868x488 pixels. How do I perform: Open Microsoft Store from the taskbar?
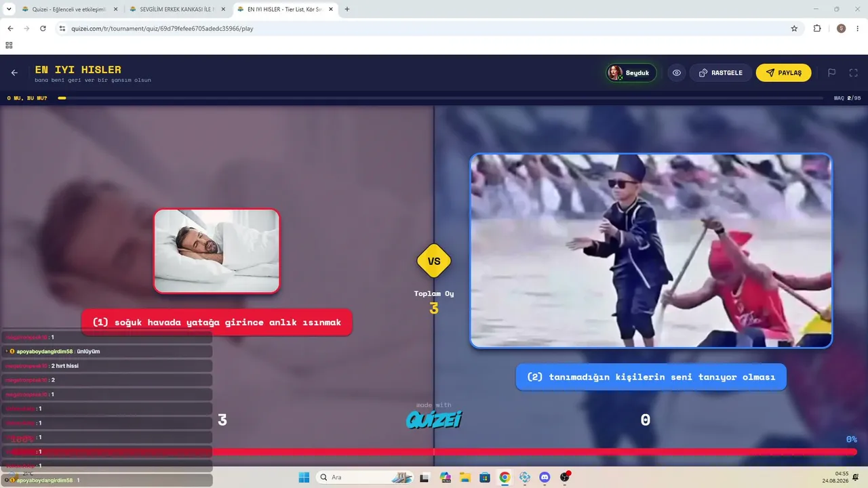(x=485, y=477)
